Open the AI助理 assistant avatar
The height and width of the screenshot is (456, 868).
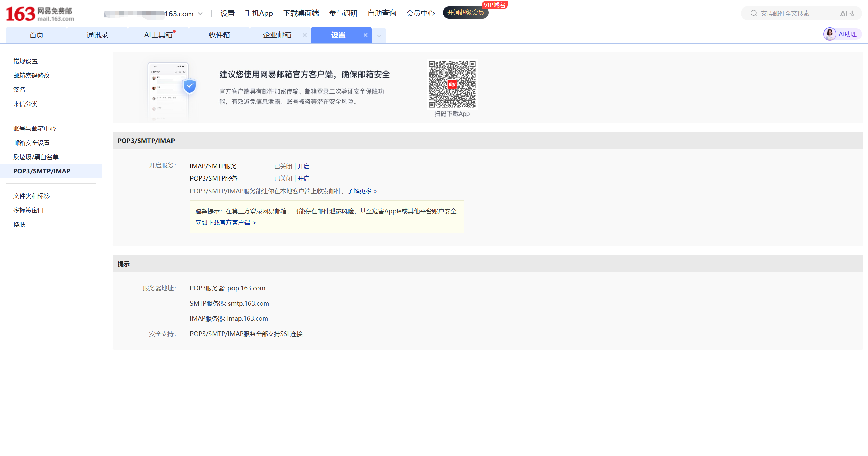pos(830,34)
